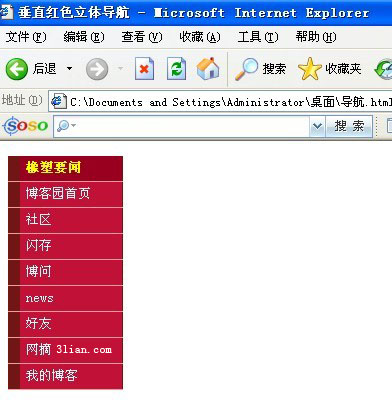The height and width of the screenshot is (404, 392).
Task: Open the Forward history dropdown arrow
Action: (121, 69)
